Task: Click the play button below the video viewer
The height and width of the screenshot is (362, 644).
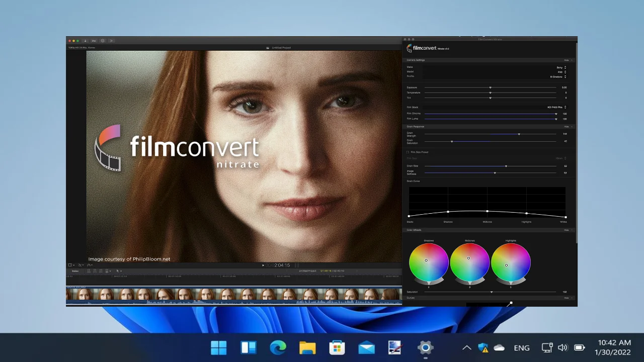Action: [x=263, y=265]
